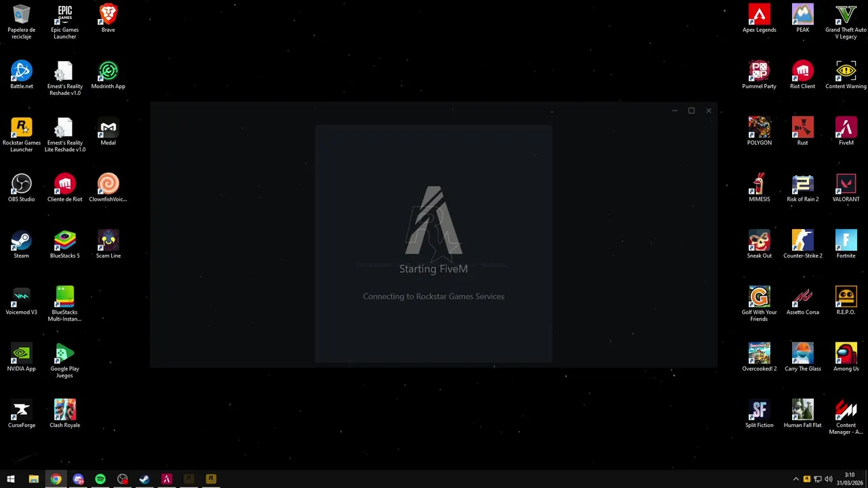Open the Windows Start menu
Image resolution: width=868 pixels, height=488 pixels.
click(11, 479)
